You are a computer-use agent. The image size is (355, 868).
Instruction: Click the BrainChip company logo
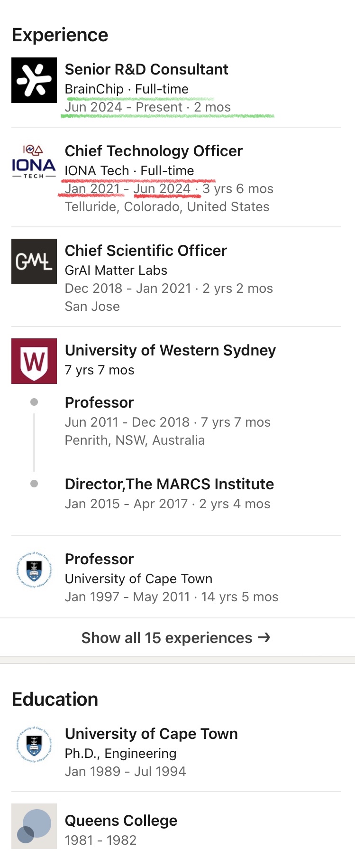point(34,80)
